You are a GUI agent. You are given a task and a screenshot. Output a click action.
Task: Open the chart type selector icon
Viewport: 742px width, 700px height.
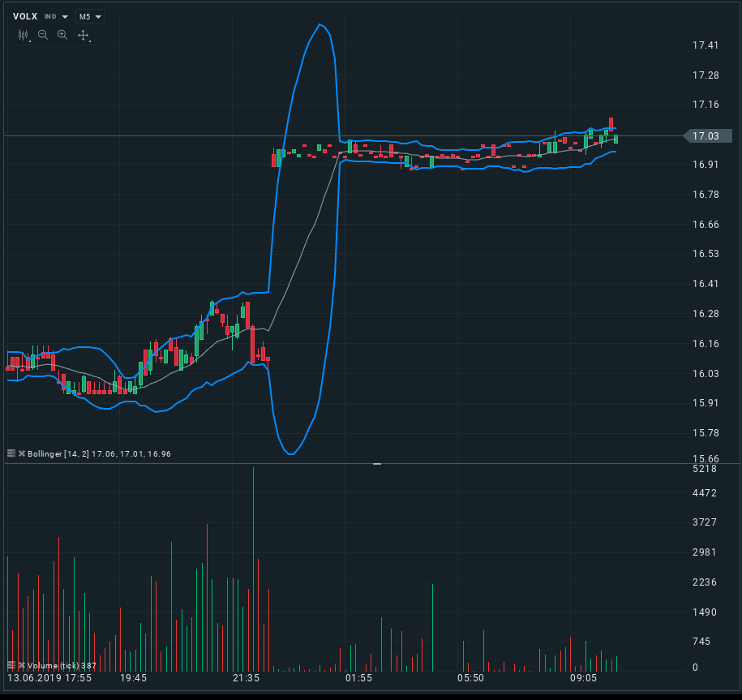(x=24, y=35)
